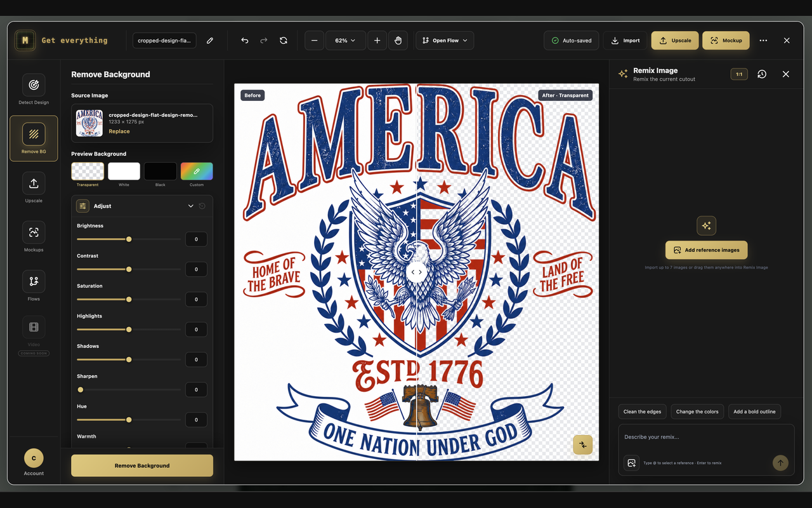Screen dimensions: 812x508
Task: Select the hand pan tool
Action: tap(398, 41)
